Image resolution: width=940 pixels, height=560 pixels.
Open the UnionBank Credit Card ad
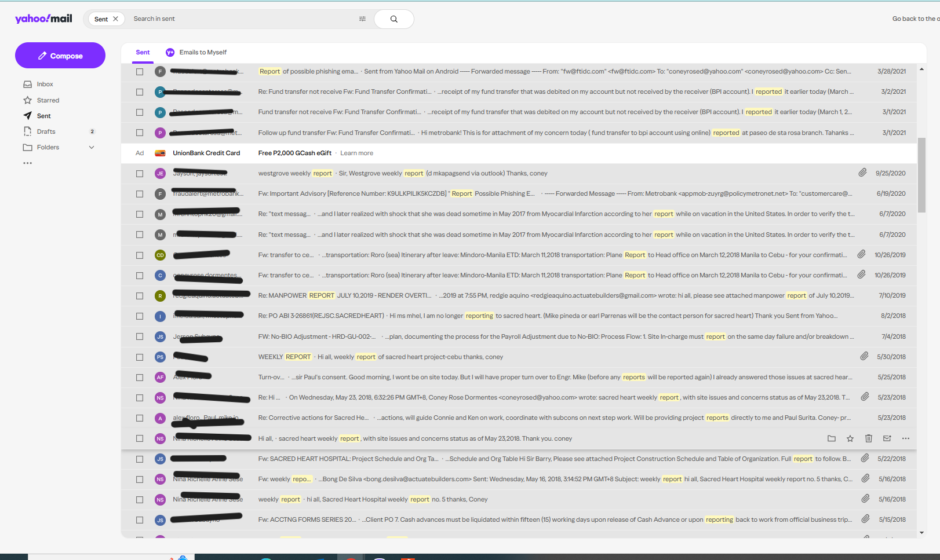click(x=206, y=153)
